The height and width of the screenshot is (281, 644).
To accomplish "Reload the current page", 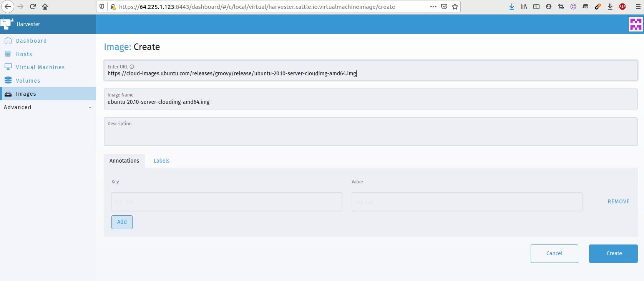I will point(33,7).
